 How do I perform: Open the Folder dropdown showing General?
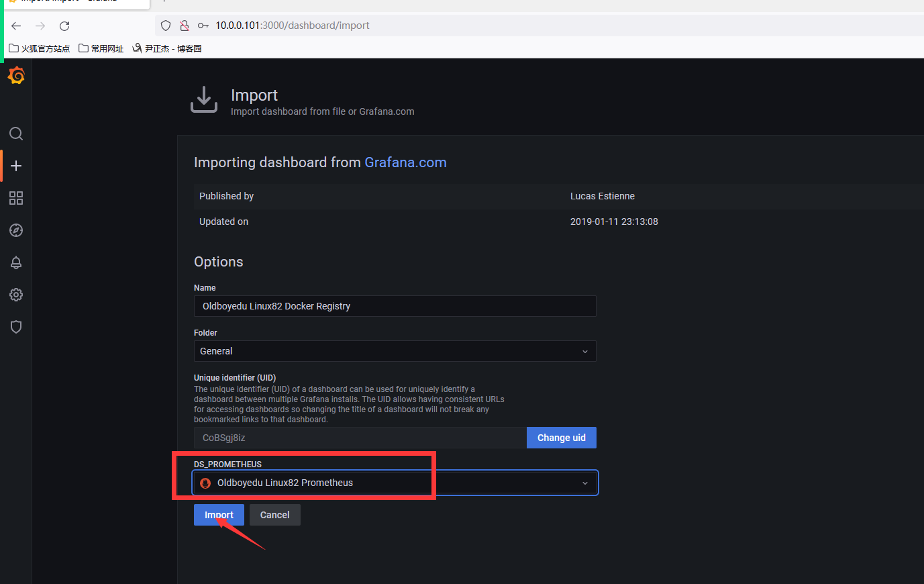[x=395, y=351]
